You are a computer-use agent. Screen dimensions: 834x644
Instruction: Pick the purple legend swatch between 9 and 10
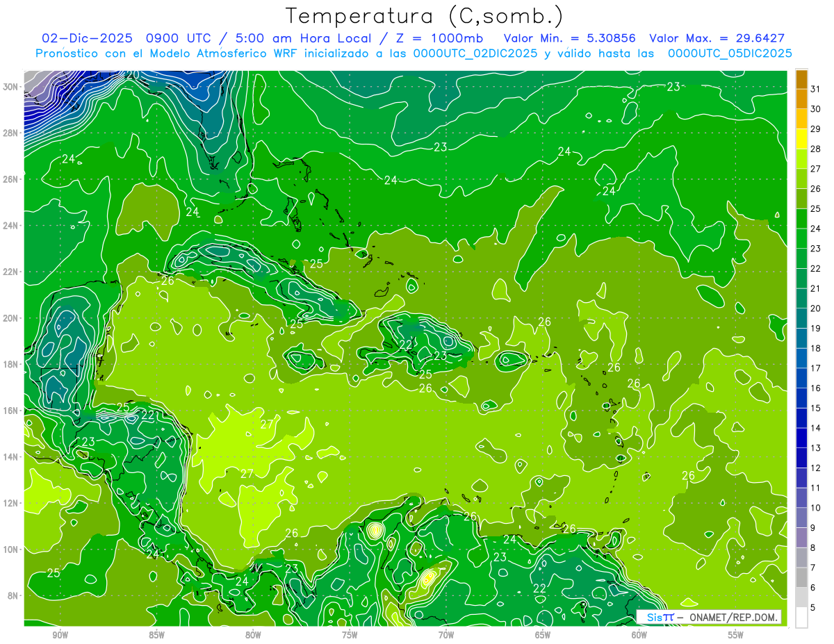coord(801,518)
